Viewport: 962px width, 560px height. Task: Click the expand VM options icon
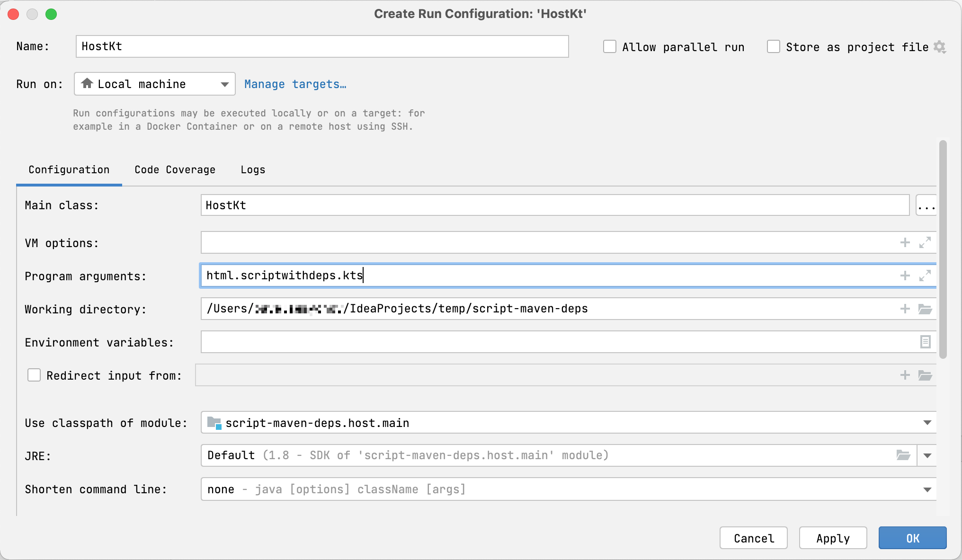926,242
